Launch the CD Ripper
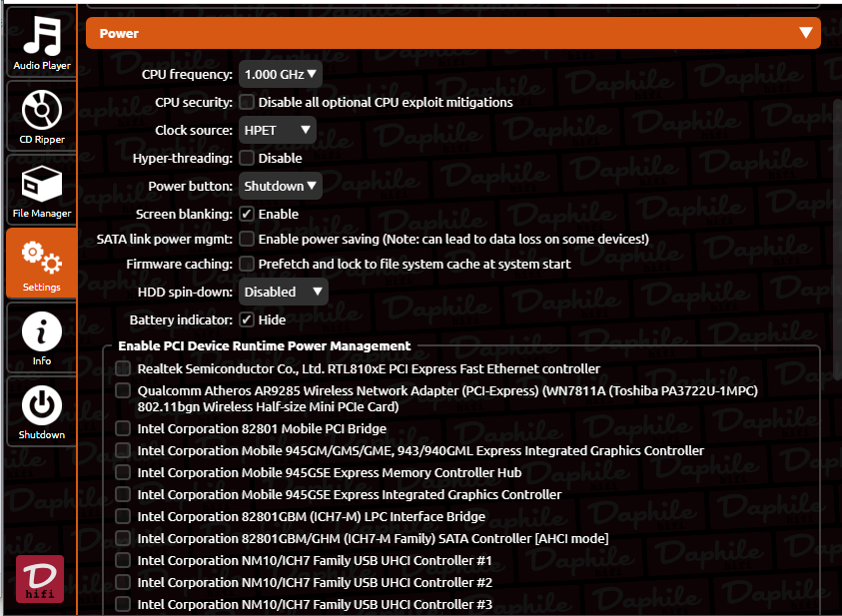The height and width of the screenshot is (616, 842). pyautogui.click(x=41, y=114)
